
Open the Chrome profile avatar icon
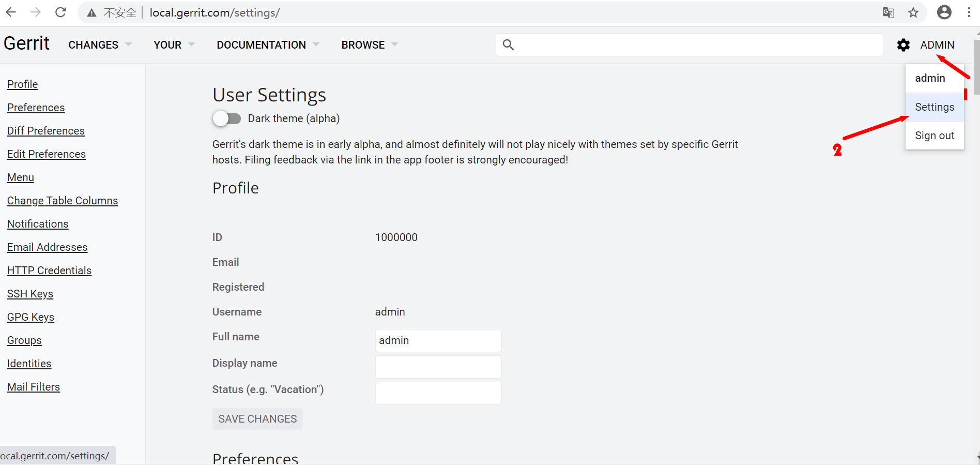point(944,12)
